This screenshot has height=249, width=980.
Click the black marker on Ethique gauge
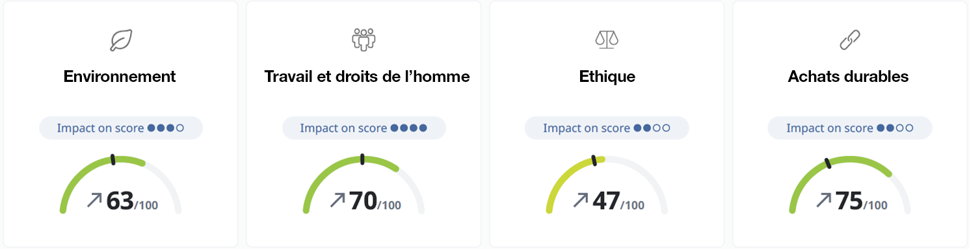tap(594, 161)
